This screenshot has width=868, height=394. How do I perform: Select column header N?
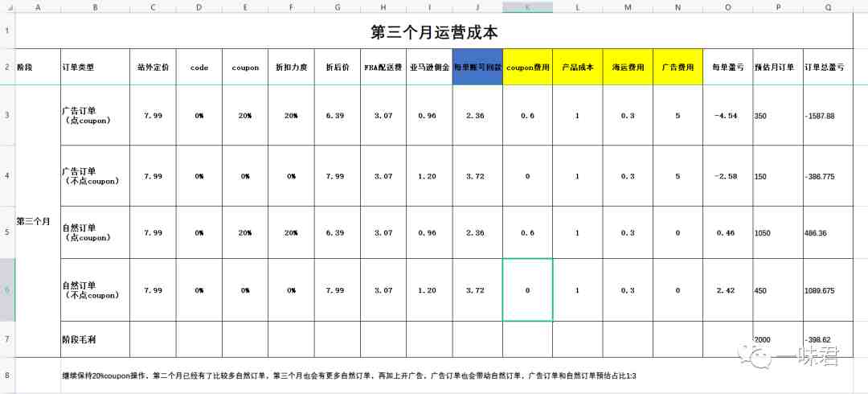click(x=678, y=7)
